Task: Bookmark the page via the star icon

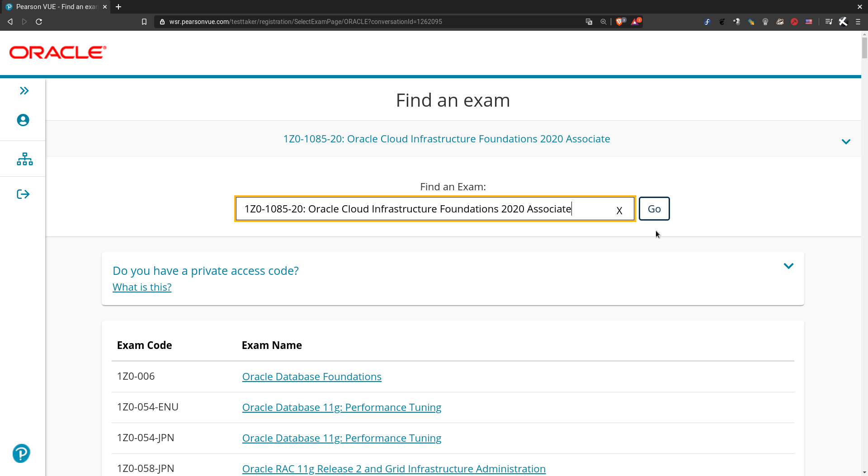Action: (x=144, y=21)
